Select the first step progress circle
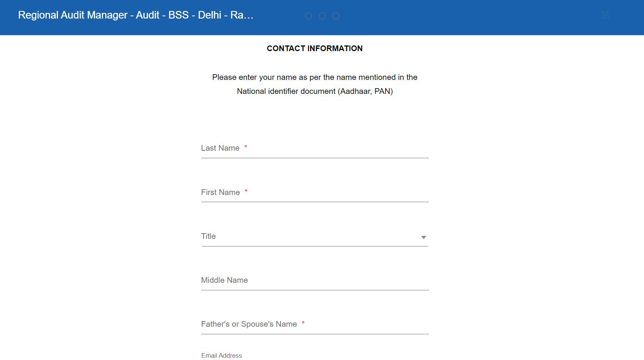 pyautogui.click(x=309, y=16)
